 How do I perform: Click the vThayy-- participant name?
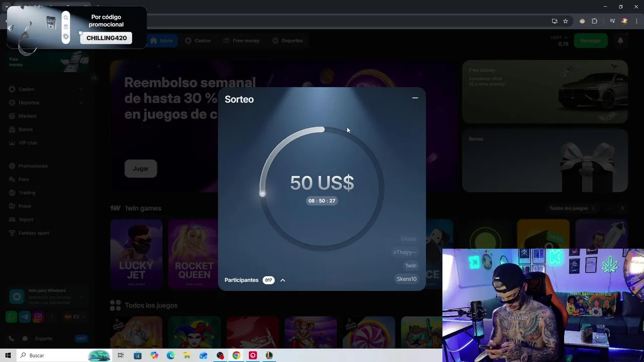[x=405, y=252]
